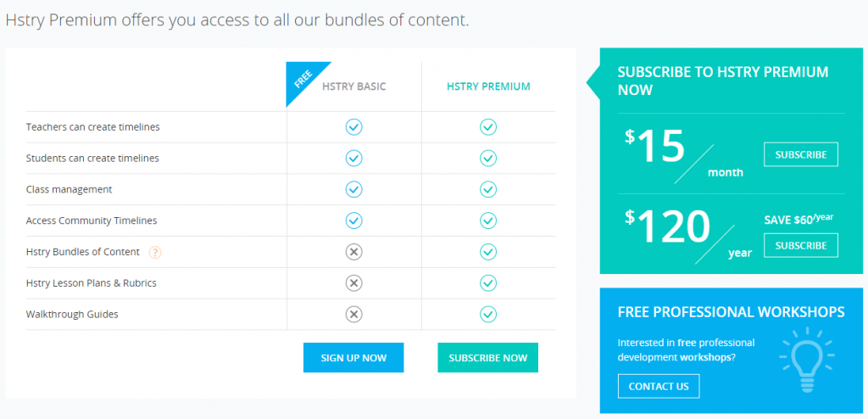Image resolution: width=868 pixels, height=419 pixels.
Task: Click the question mark help icon beside Hstry Bundles
Action: [x=155, y=252]
